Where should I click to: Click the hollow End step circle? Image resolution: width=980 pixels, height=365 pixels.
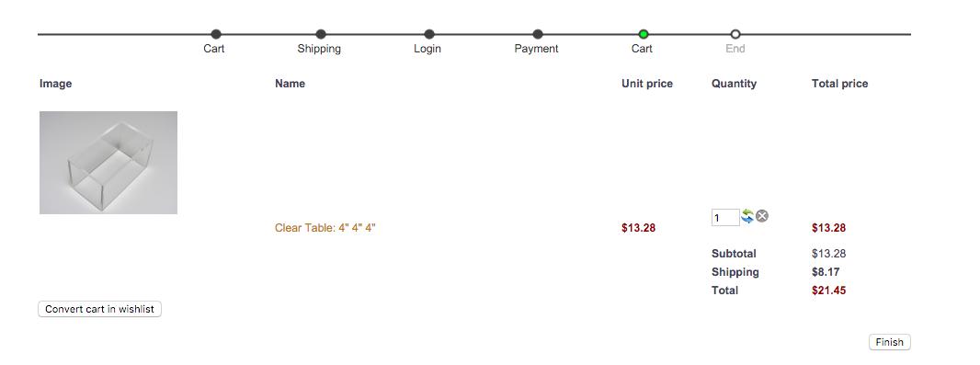pyautogui.click(x=735, y=34)
